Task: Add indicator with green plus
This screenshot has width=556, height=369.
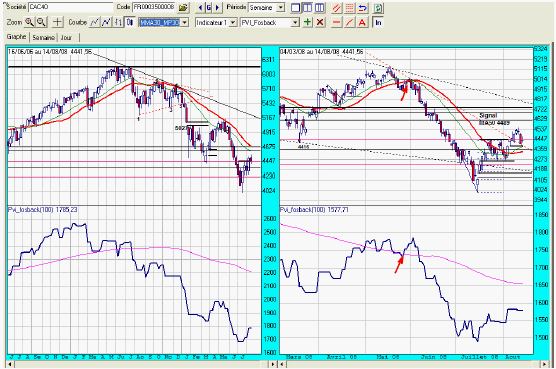Action: (x=307, y=22)
